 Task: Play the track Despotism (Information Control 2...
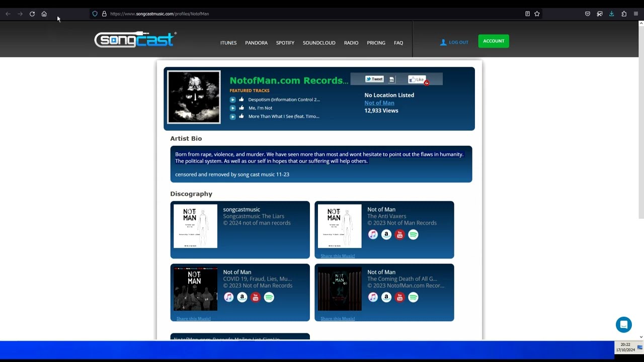pyautogui.click(x=232, y=100)
